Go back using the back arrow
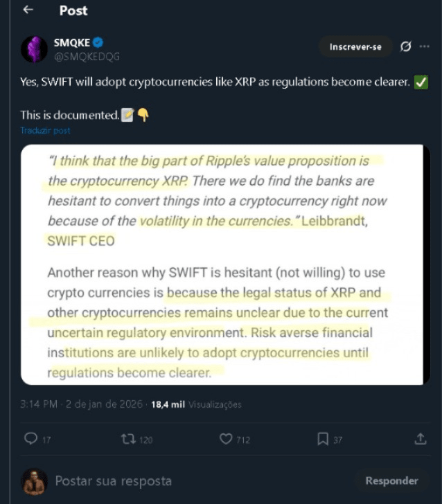This screenshot has height=504, width=442. (28, 10)
